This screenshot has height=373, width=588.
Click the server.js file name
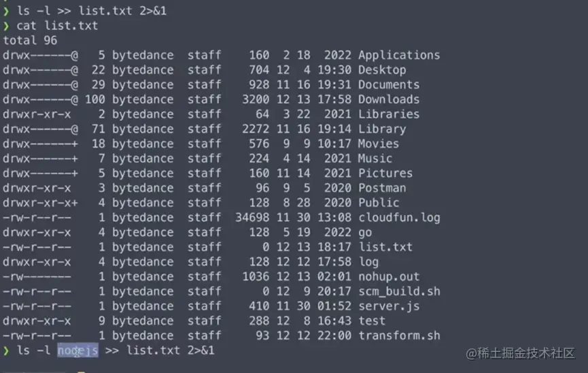coord(389,306)
